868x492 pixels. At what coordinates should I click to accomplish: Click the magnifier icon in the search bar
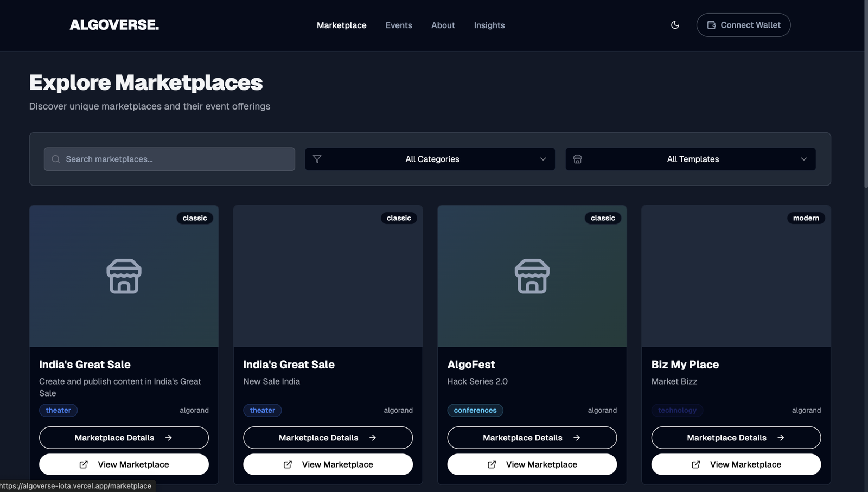click(x=56, y=159)
